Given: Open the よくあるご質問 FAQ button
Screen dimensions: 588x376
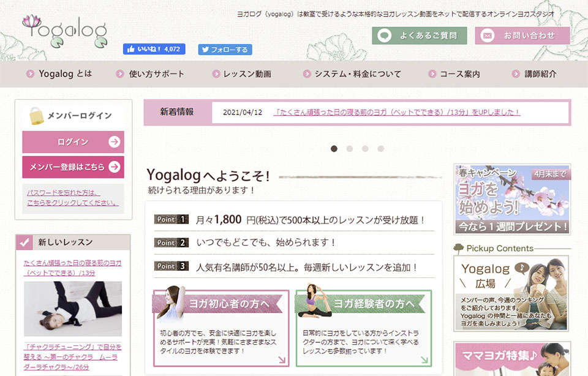Looking at the screenshot, I should click(419, 36).
